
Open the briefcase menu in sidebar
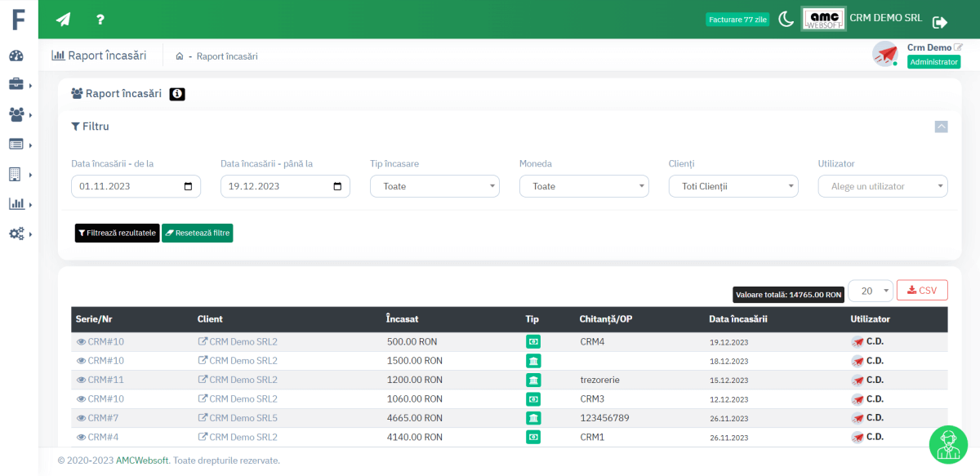point(16,85)
